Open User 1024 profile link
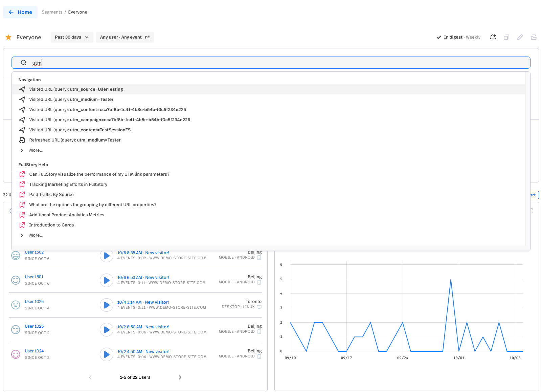The image size is (541, 392). tap(34, 351)
